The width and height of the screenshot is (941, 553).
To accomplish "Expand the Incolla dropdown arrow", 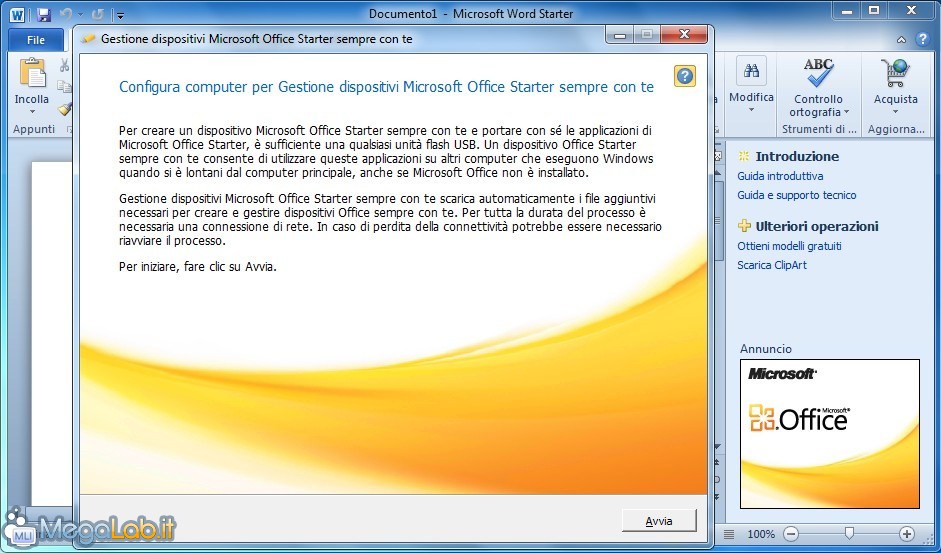I will (32, 112).
